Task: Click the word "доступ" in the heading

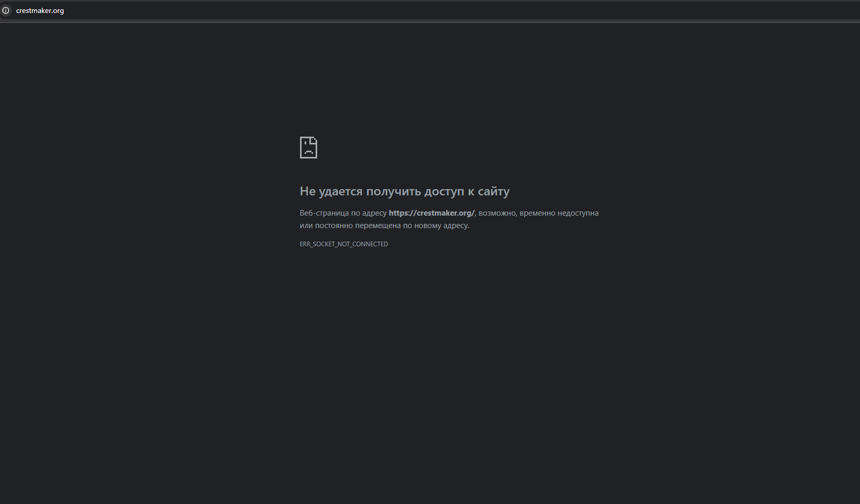Action: (x=444, y=191)
